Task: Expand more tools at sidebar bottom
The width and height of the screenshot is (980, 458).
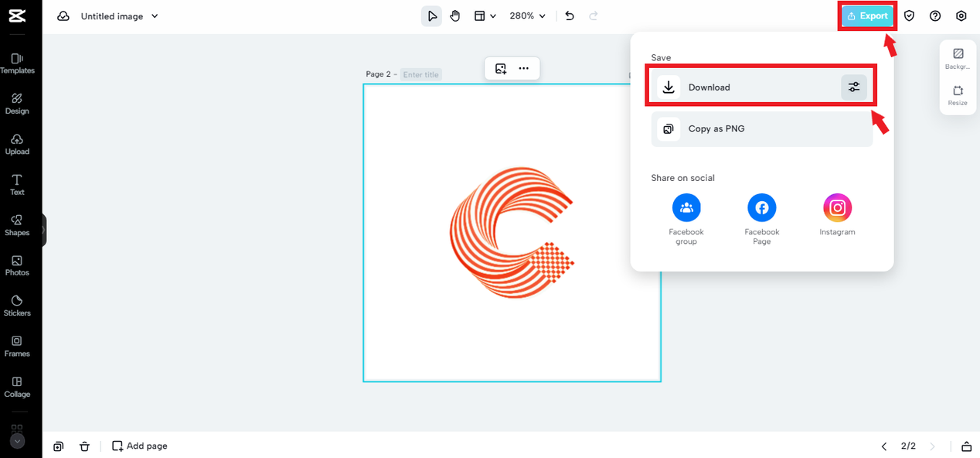Action: [x=17, y=441]
